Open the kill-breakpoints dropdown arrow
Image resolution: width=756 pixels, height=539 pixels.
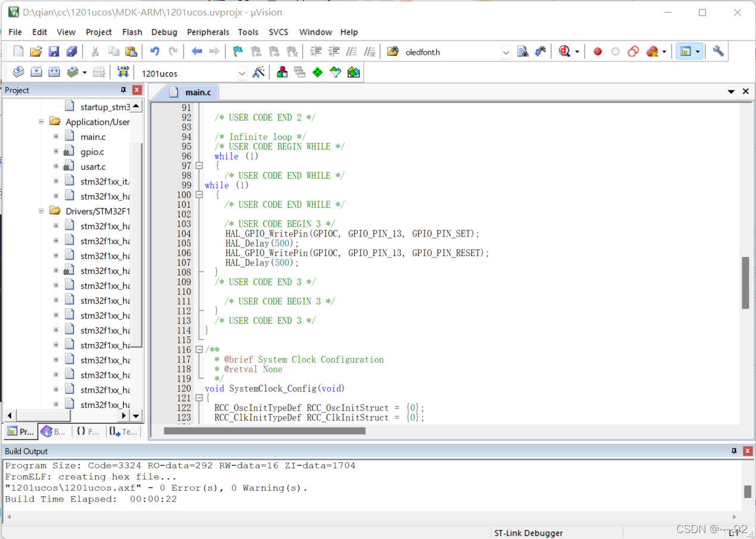tap(664, 52)
